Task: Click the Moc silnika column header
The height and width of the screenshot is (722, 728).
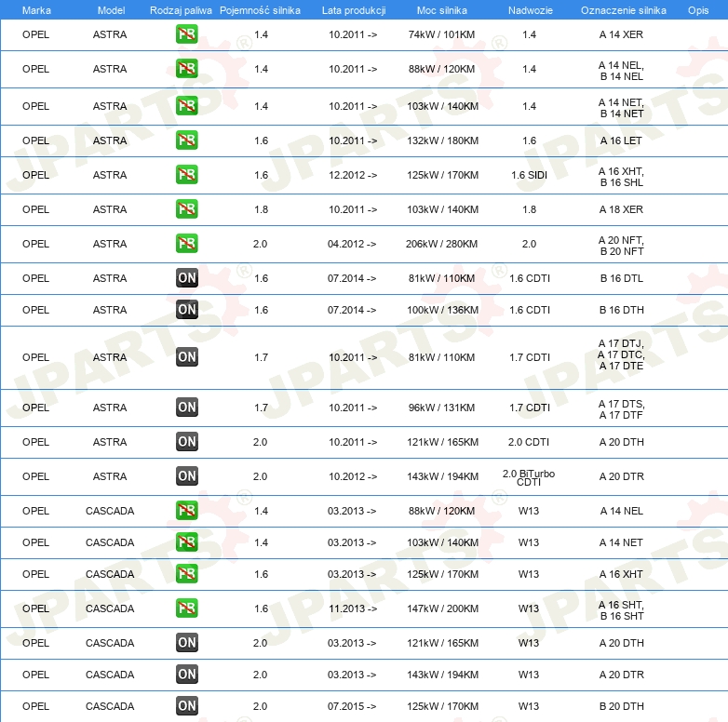Action: [442, 9]
